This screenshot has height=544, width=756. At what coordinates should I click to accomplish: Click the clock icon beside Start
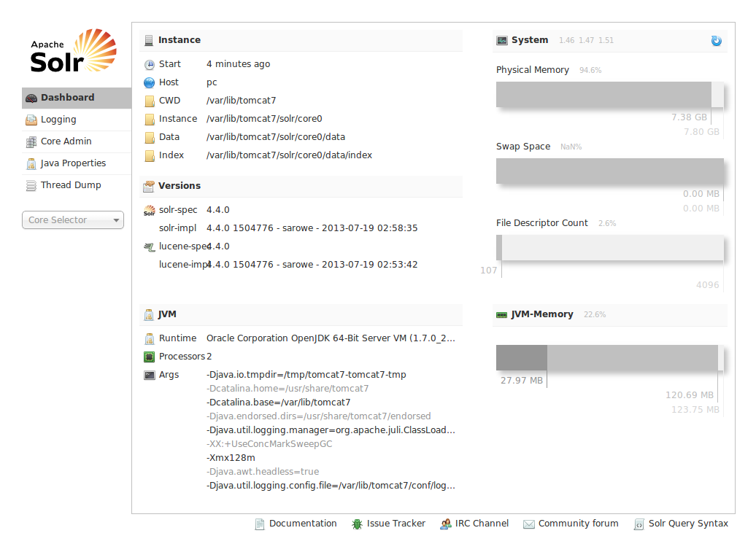pyautogui.click(x=150, y=65)
